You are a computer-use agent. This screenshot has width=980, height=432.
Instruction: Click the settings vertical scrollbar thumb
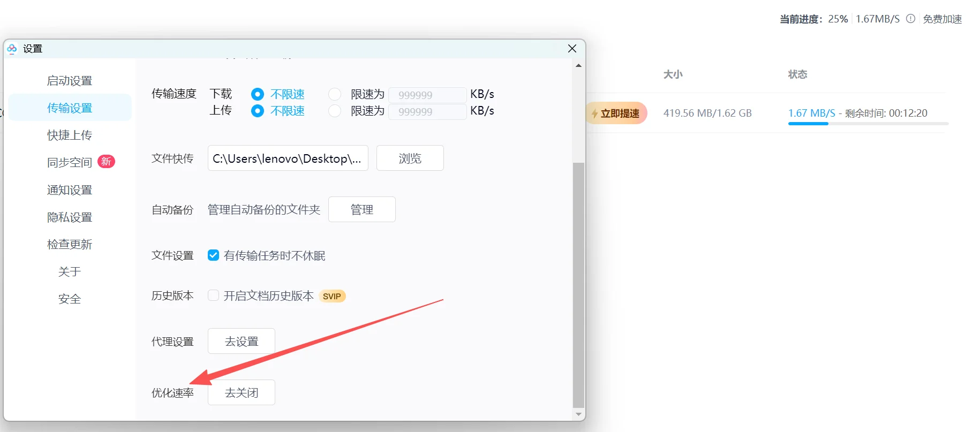[578, 285]
